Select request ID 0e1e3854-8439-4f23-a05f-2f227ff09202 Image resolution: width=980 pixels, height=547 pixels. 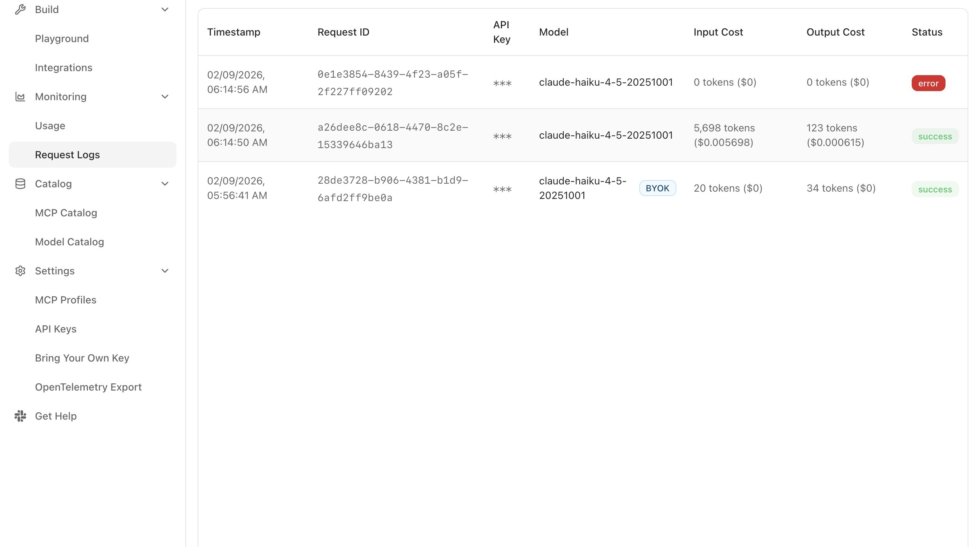point(393,82)
